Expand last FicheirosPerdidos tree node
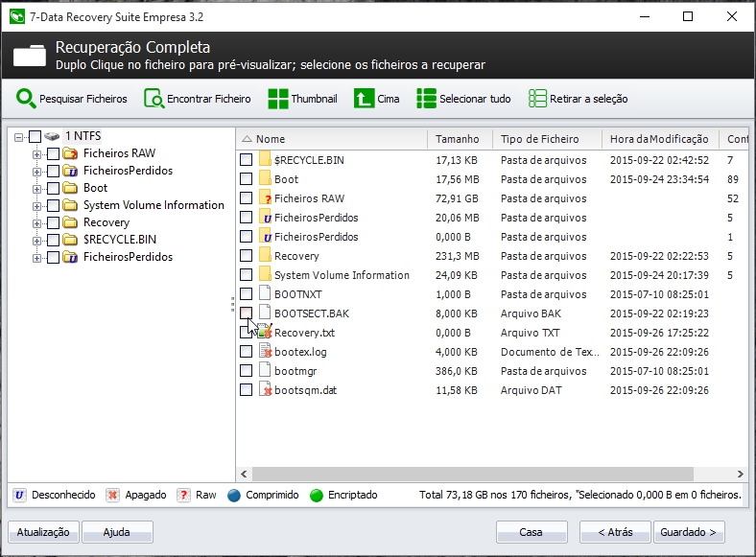The height and width of the screenshot is (557, 756). (36, 258)
